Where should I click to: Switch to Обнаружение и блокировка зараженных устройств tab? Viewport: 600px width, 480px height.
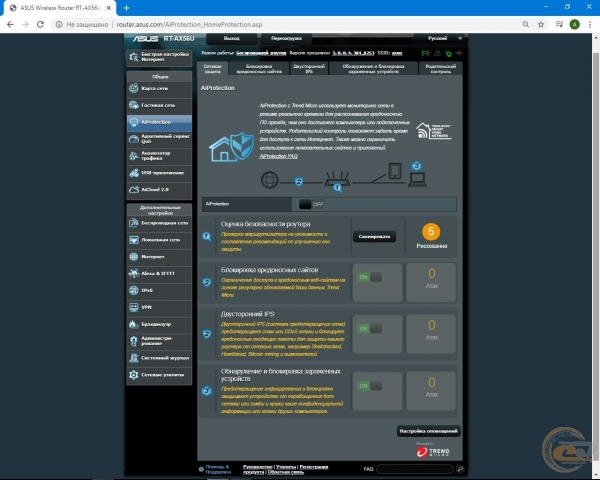[x=373, y=69]
